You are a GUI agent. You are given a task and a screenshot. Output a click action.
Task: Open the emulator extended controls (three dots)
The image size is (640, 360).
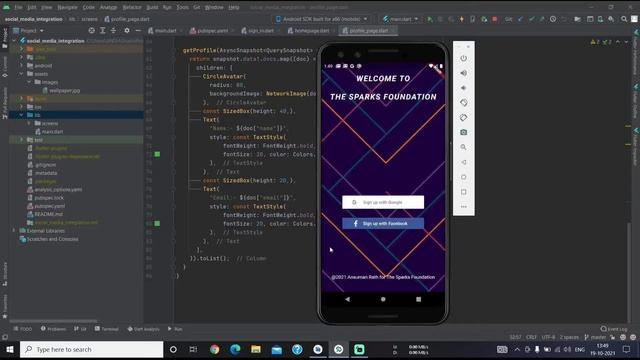[x=464, y=207]
